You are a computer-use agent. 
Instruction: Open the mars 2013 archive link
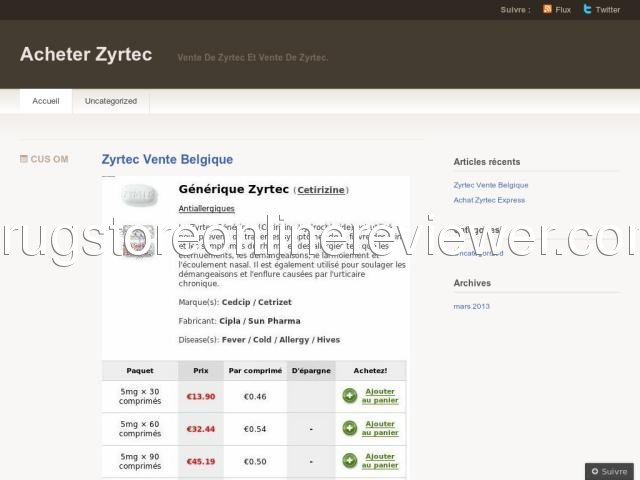[471, 306]
